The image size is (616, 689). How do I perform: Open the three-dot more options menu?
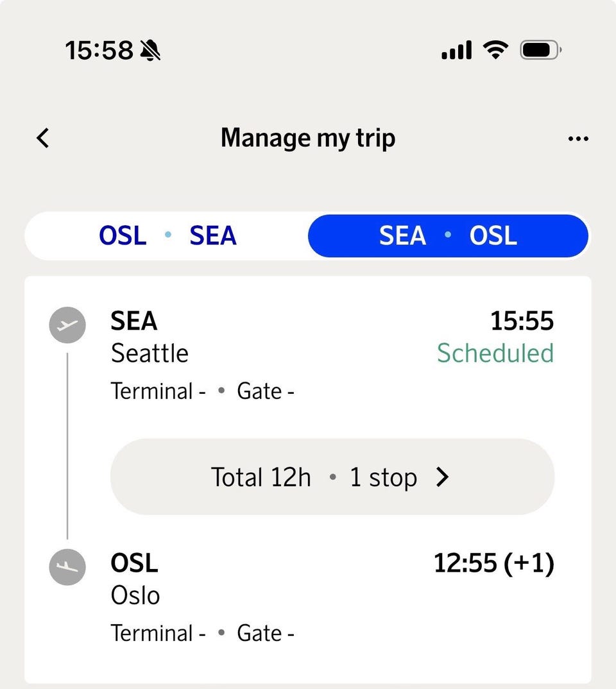(x=577, y=139)
